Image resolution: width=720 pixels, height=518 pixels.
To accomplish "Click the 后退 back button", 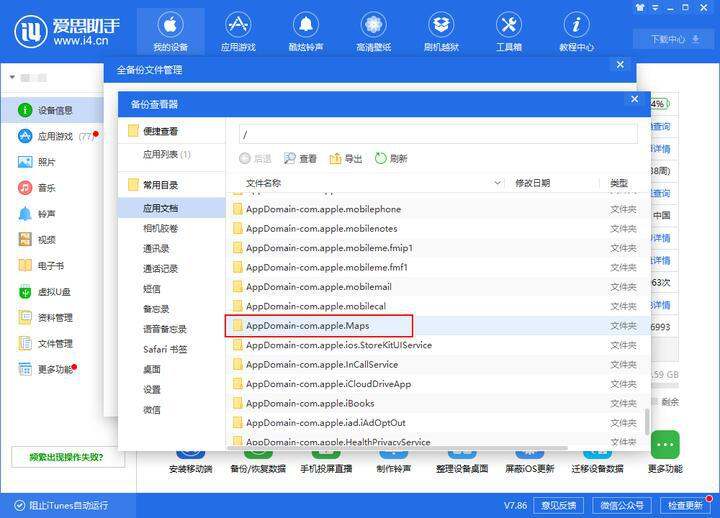I will (x=256, y=159).
